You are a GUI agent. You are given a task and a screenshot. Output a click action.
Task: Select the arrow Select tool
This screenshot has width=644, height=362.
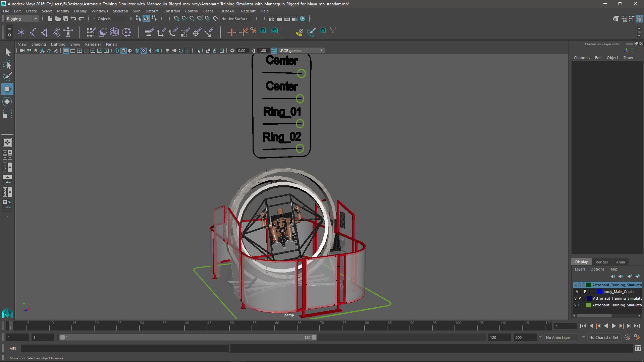tap(7, 52)
